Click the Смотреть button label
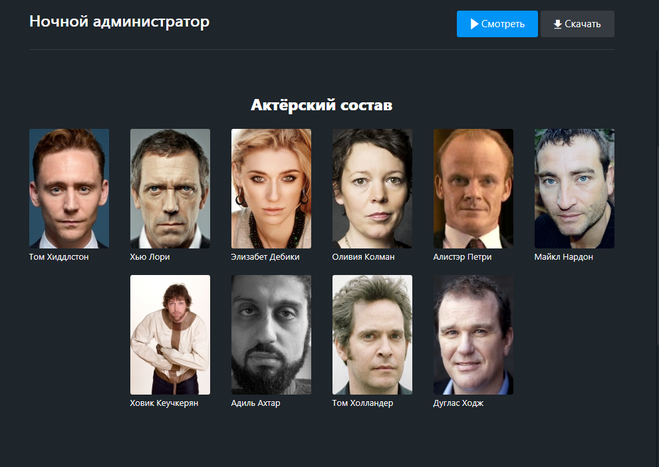Image resolution: width=659 pixels, height=467 pixels. click(x=503, y=24)
